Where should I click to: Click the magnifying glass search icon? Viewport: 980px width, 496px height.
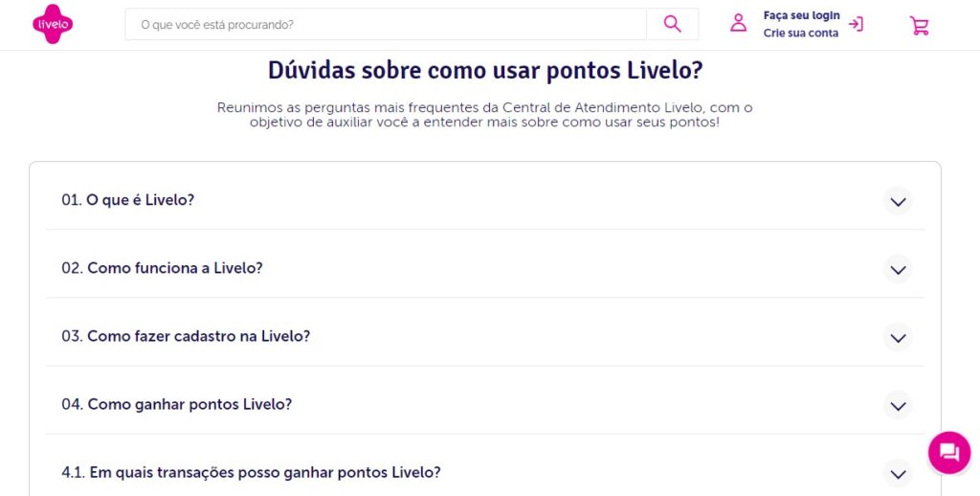pos(672,24)
